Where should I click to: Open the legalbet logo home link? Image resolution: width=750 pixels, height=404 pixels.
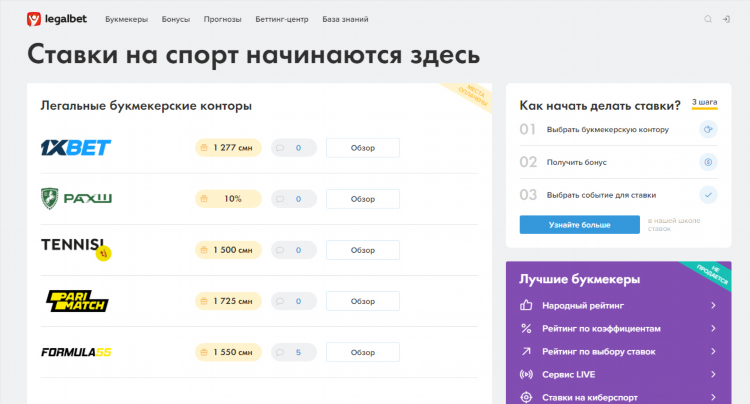(57, 19)
